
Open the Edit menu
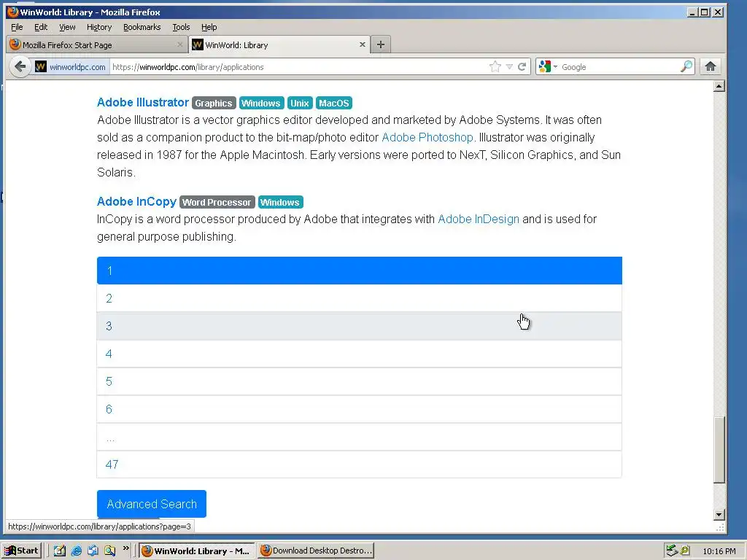41,27
